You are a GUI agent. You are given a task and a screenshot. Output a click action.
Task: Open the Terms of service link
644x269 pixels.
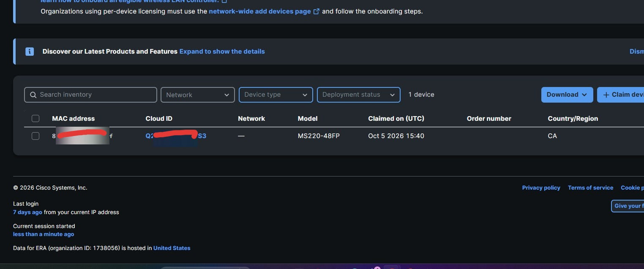tap(591, 188)
